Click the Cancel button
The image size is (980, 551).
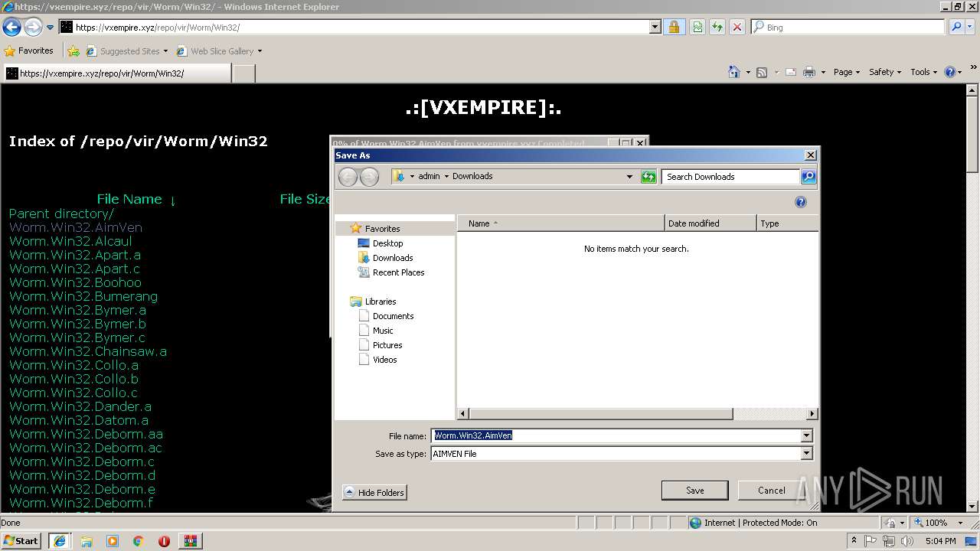pyautogui.click(x=771, y=491)
